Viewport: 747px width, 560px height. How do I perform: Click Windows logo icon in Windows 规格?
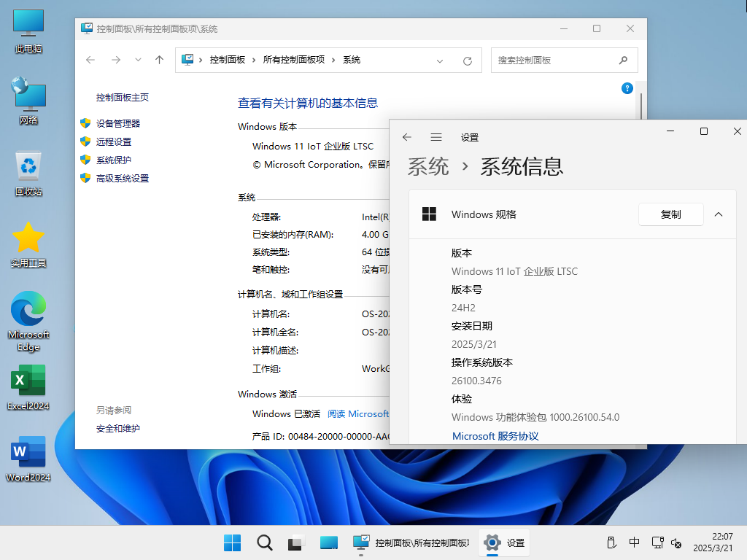(429, 214)
